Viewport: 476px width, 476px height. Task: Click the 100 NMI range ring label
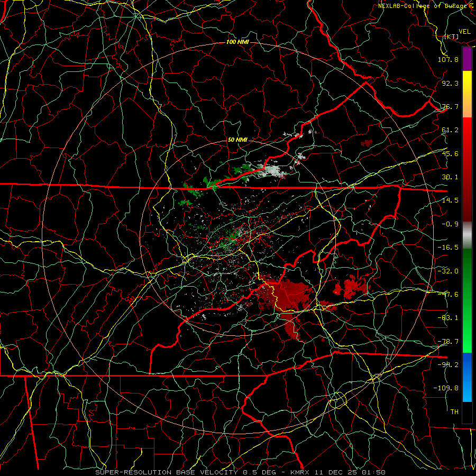pyautogui.click(x=237, y=42)
